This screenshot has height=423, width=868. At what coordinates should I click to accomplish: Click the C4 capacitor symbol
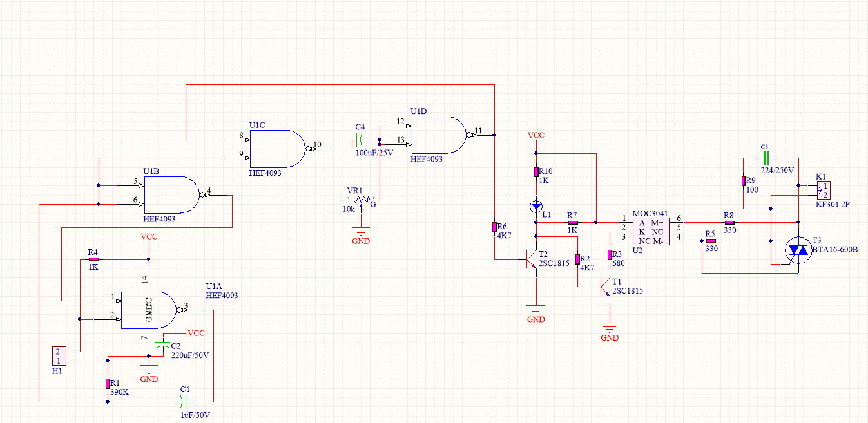click(x=360, y=140)
